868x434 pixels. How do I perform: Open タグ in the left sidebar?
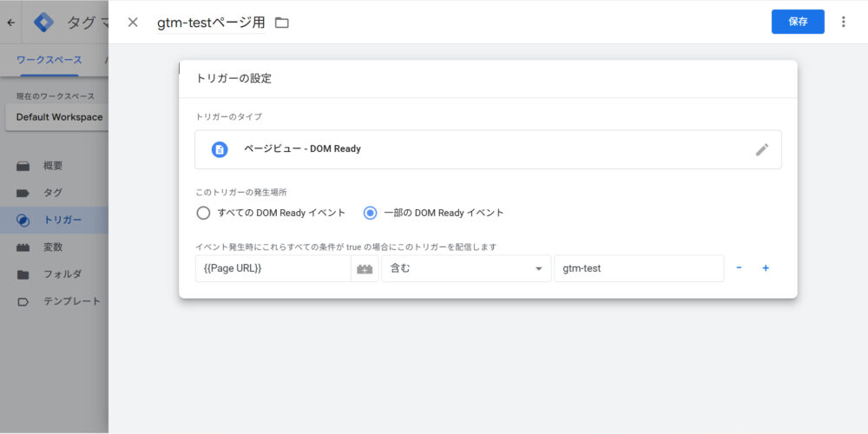coord(52,193)
